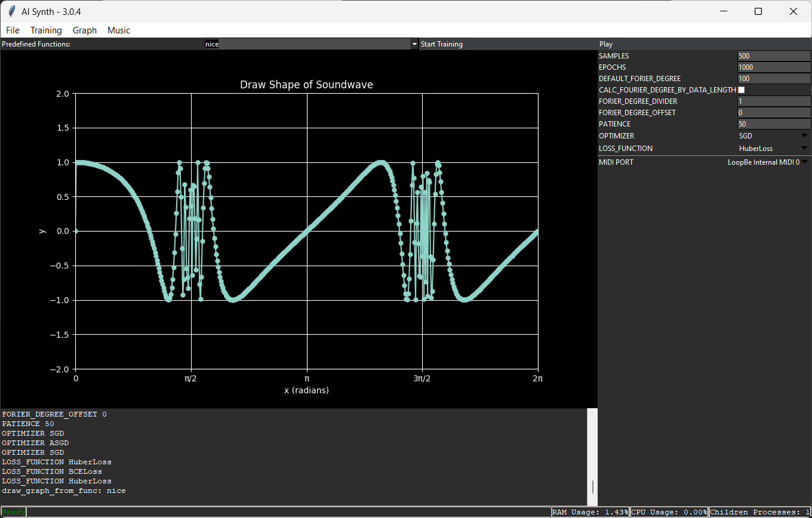Click log line LOSS_FUNCTION BCELoss
The height and width of the screenshot is (518, 812).
pyautogui.click(x=52, y=471)
